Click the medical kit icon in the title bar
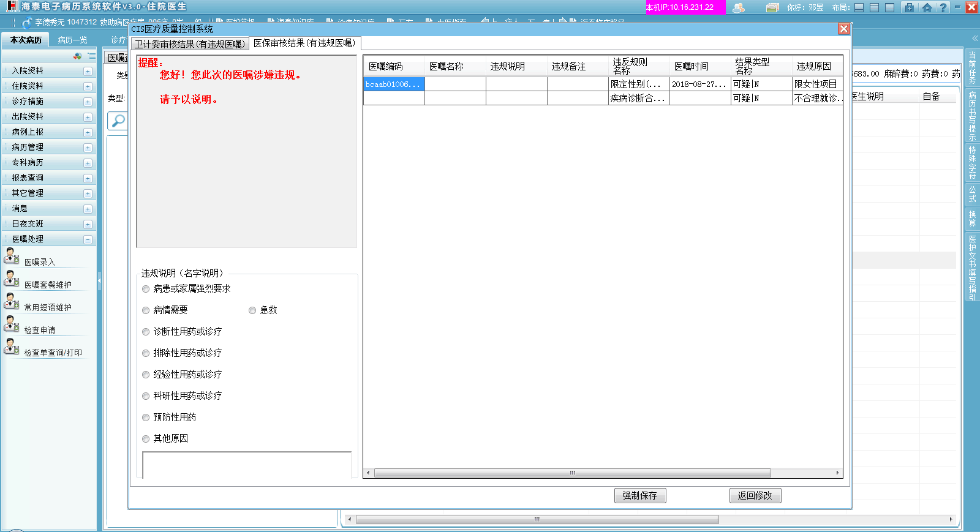 pos(910,7)
